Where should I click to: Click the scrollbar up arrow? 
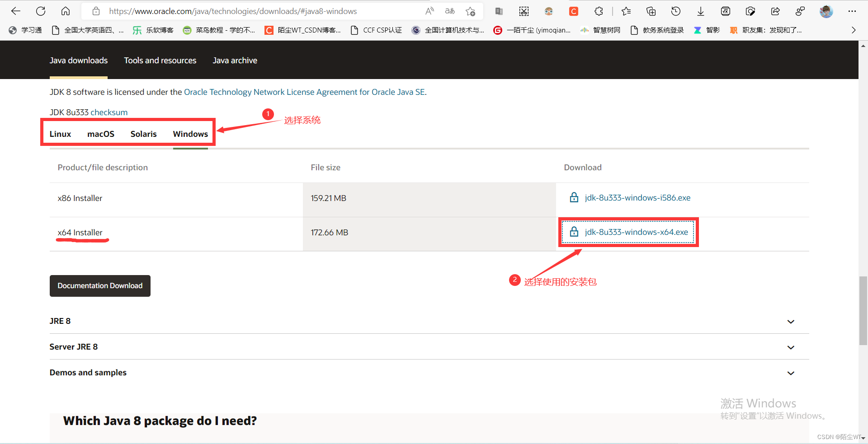tap(863, 46)
